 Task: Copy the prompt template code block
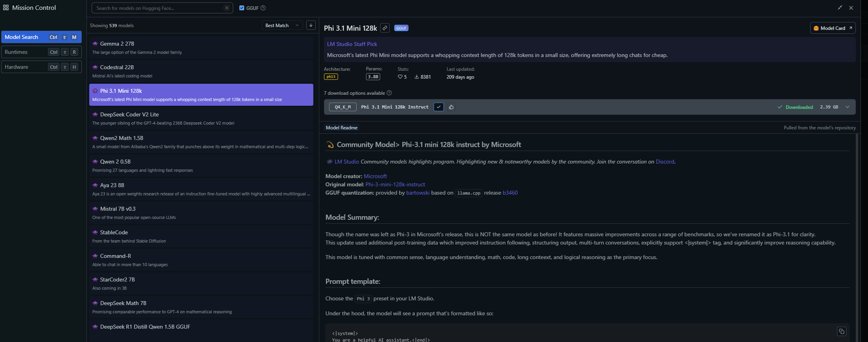tap(842, 331)
